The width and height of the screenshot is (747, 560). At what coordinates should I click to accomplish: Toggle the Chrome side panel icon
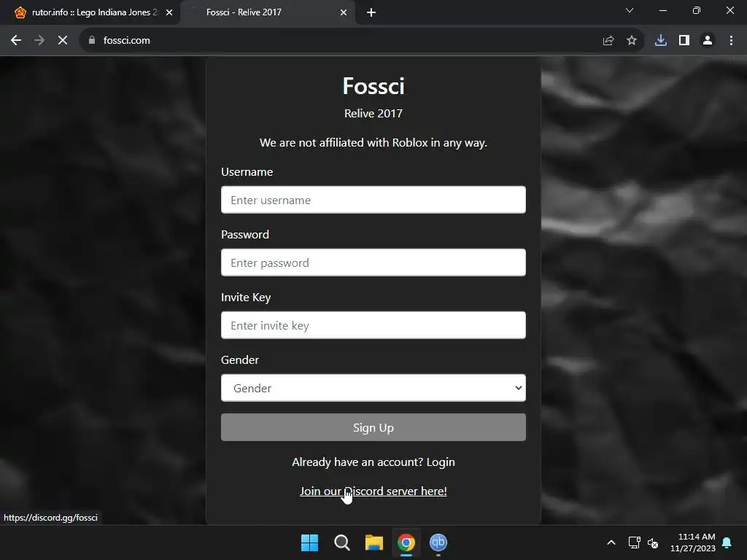[x=684, y=41]
